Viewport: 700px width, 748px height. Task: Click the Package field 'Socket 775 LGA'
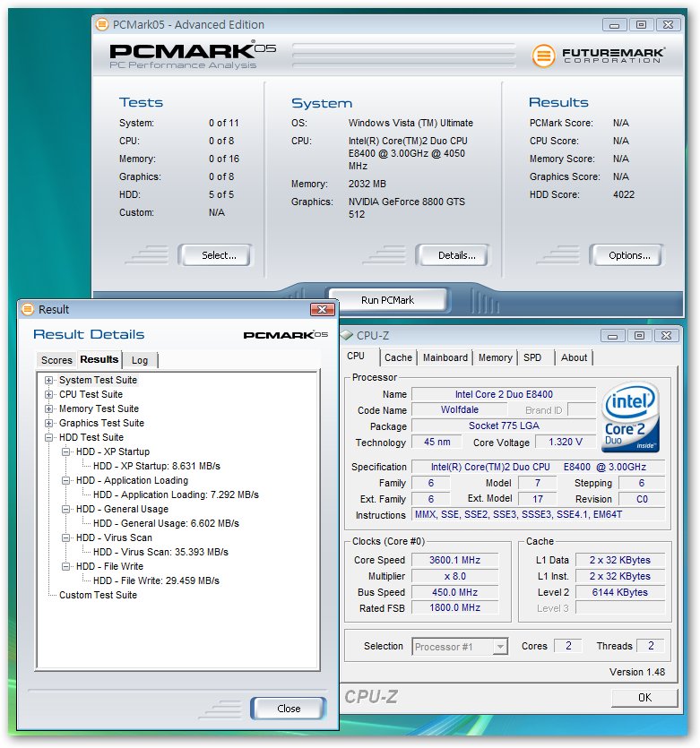pos(504,426)
